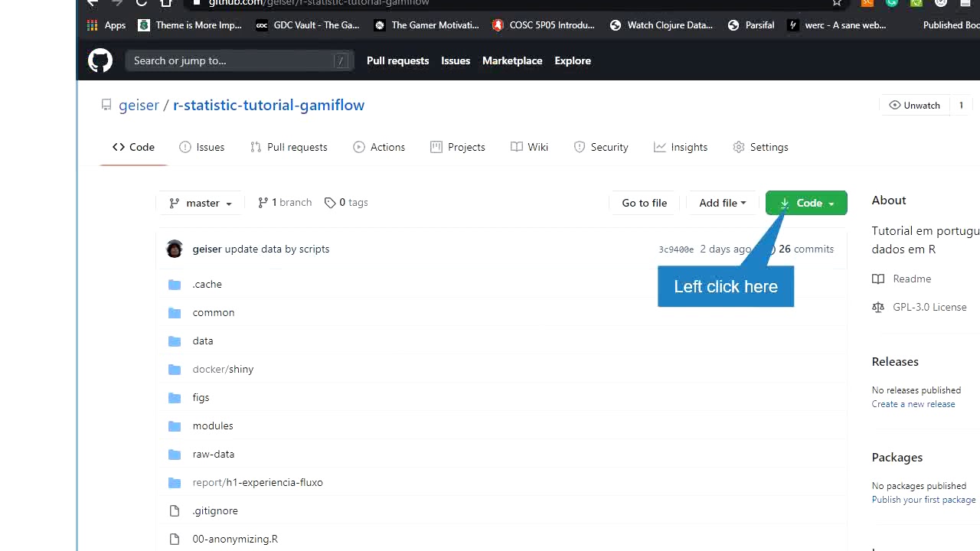Click folder icon beside common

(x=175, y=312)
